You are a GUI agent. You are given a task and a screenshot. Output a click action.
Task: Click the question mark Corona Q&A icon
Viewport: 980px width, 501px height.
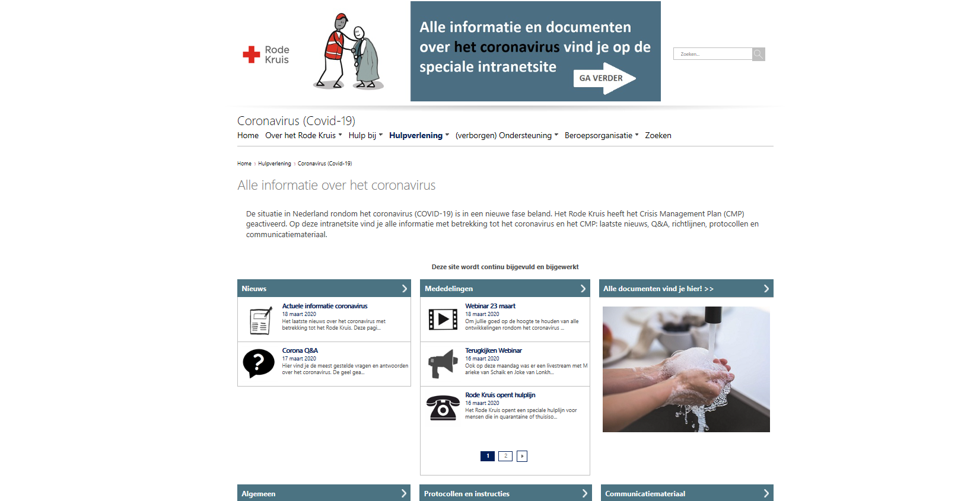(259, 363)
